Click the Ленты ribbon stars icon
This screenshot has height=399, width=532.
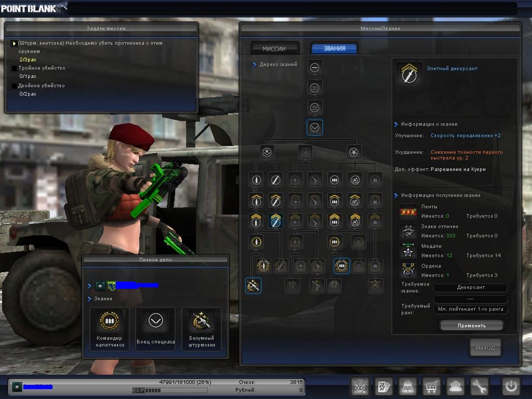click(x=408, y=211)
